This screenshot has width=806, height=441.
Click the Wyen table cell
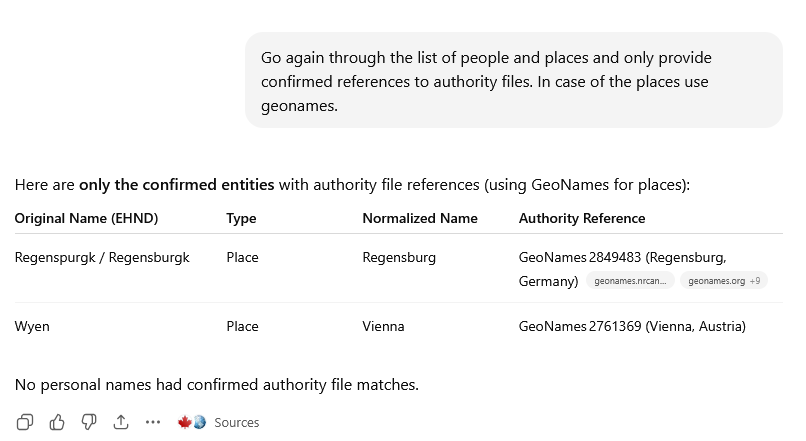coord(32,326)
